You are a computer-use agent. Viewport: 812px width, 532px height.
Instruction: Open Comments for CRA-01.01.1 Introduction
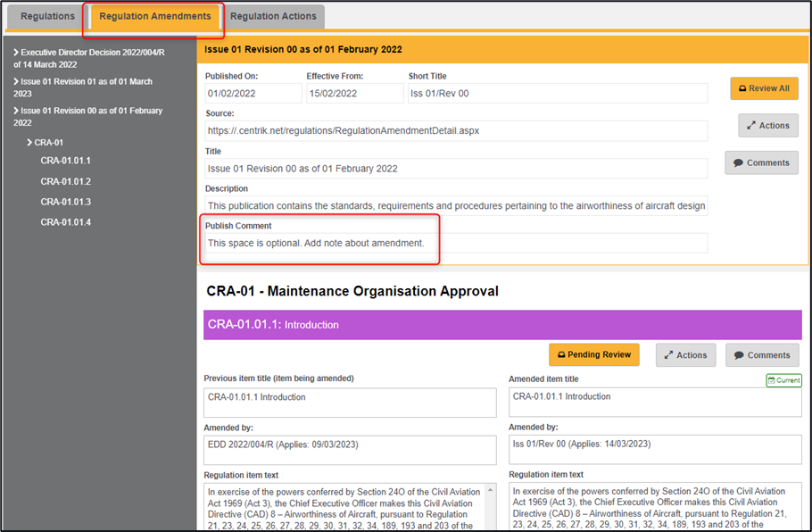[x=762, y=355]
